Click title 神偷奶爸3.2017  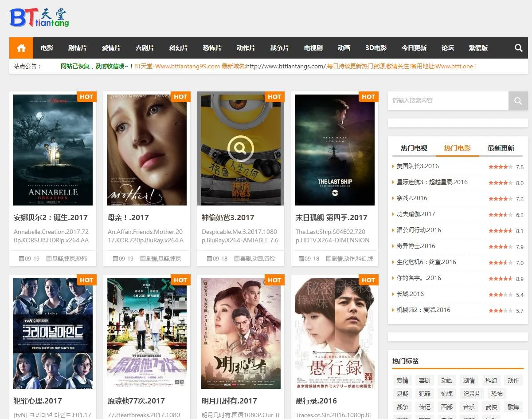pyautogui.click(x=228, y=217)
